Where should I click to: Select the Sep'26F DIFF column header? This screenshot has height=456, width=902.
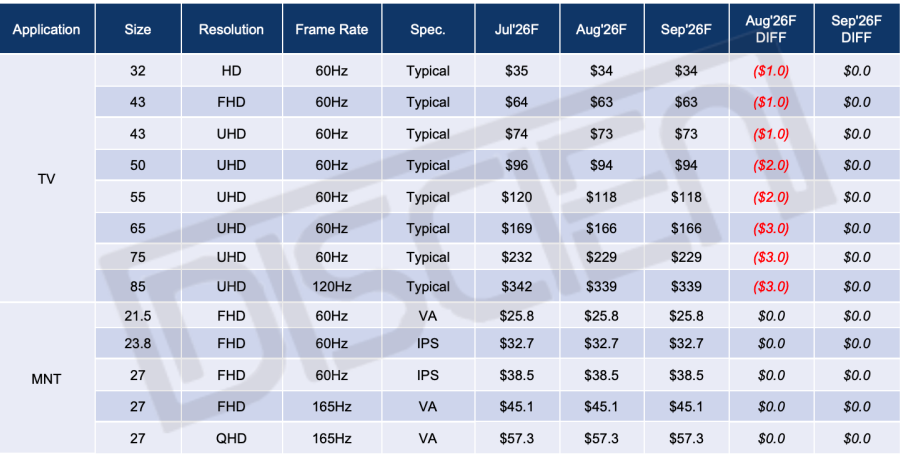pyautogui.click(x=857, y=29)
